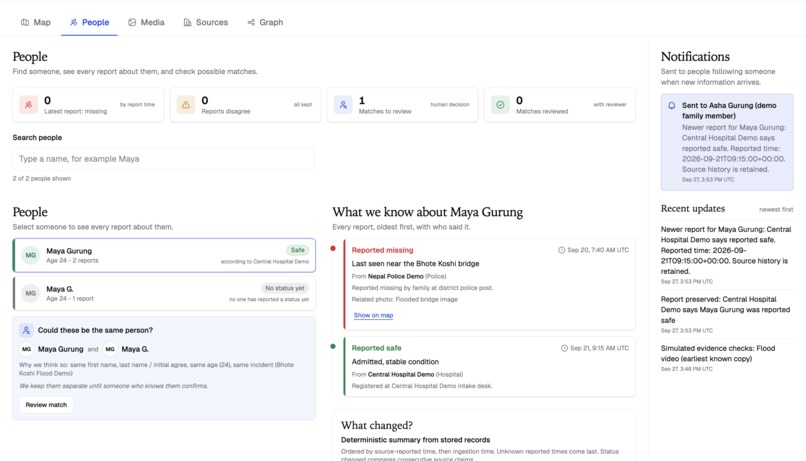Click the icon beside Could these be same person

(26, 330)
